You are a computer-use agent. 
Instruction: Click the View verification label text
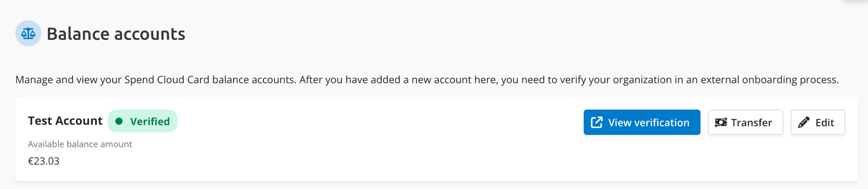point(649,123)
